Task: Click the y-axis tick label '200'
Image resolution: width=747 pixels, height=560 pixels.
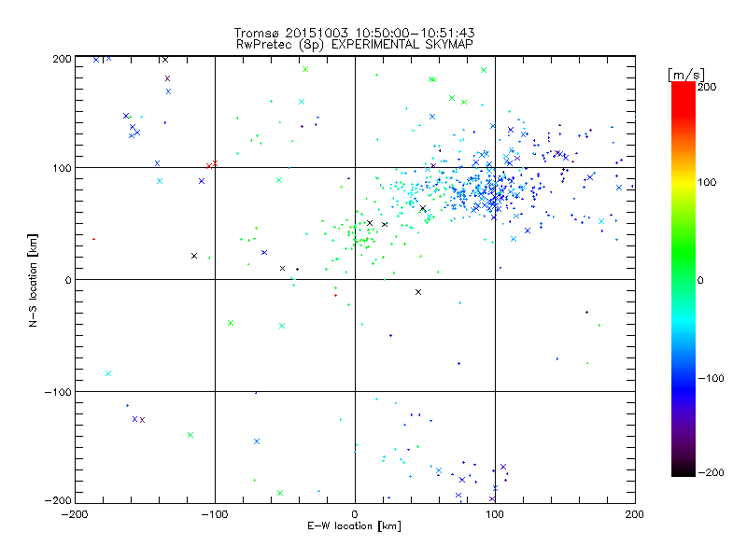Action: (x=62, y=59)
